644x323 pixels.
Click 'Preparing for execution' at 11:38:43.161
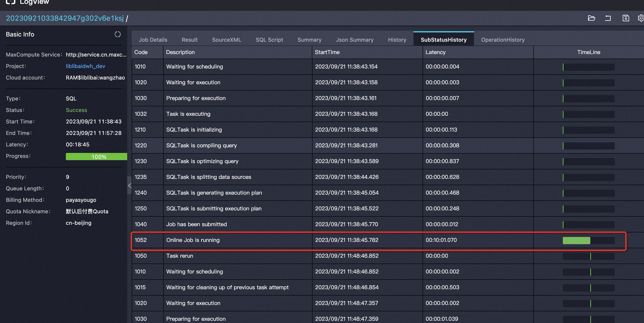point(196,98)
